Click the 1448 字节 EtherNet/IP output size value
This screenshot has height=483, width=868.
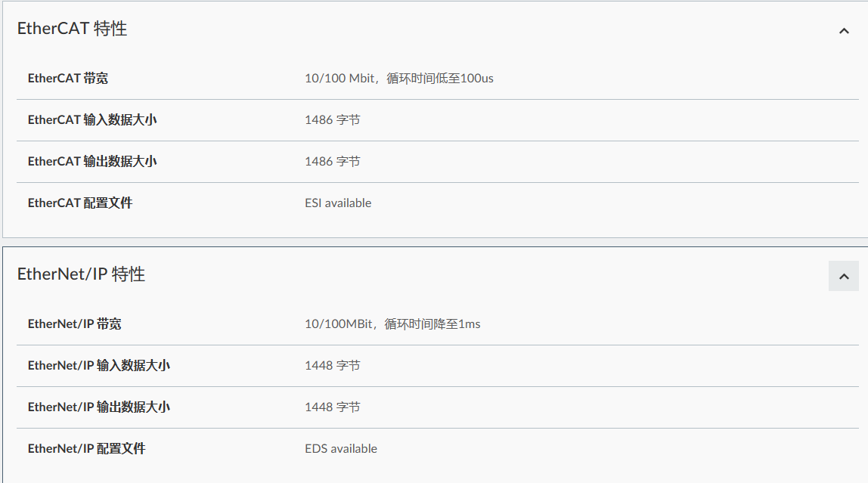[333, 407]
